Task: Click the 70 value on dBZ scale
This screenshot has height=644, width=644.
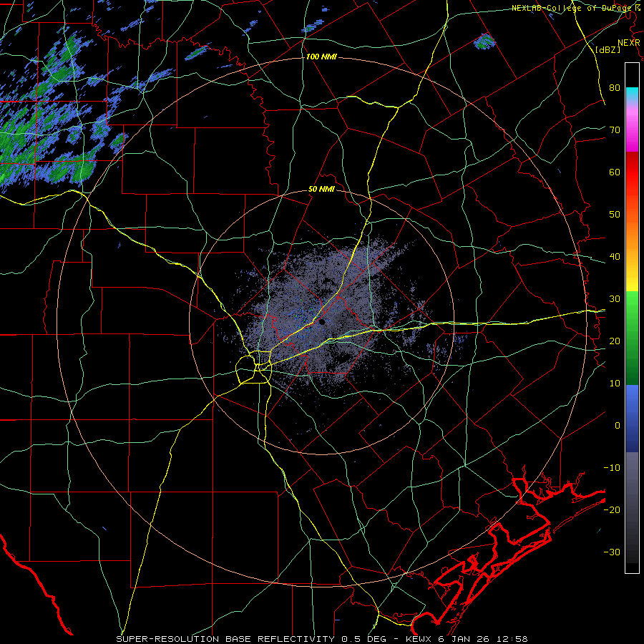Action: [x=615, y=130]
